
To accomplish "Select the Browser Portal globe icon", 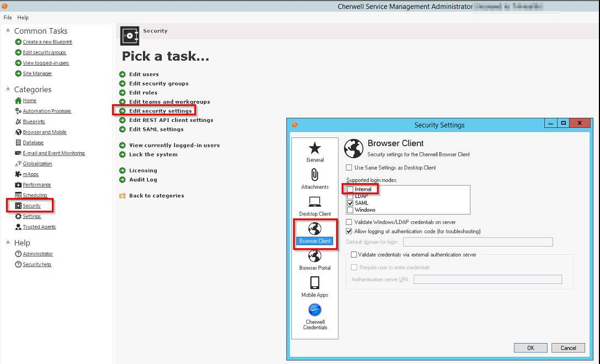I will coord(315,256).
